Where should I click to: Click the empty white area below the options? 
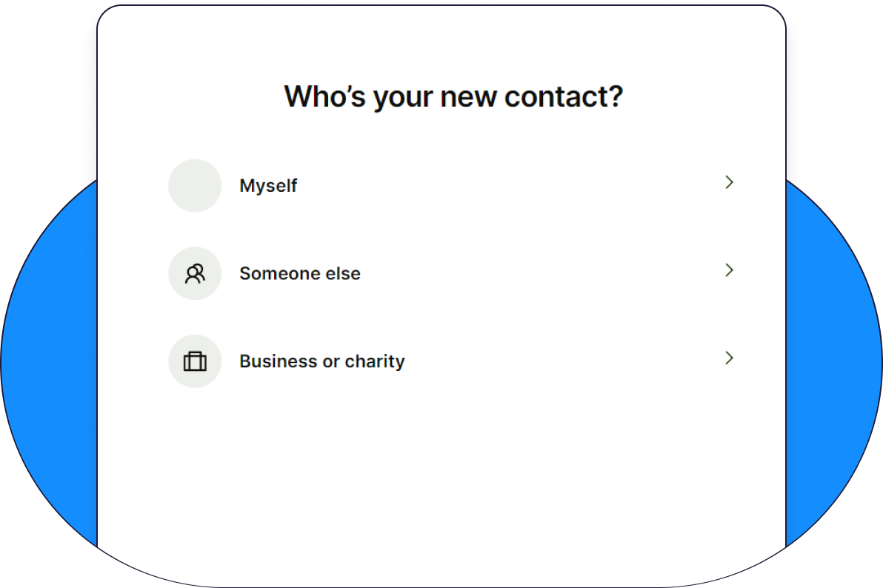(x=441, y=481)
